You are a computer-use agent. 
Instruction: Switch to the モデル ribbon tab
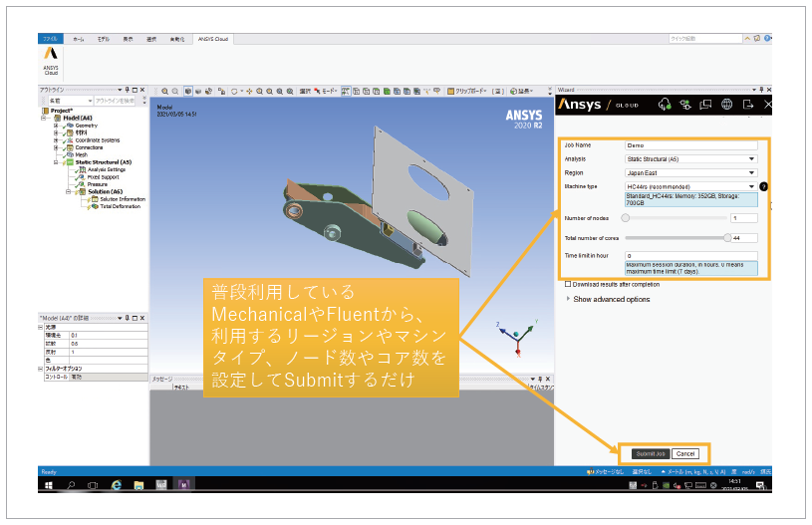tap(104, 39)
